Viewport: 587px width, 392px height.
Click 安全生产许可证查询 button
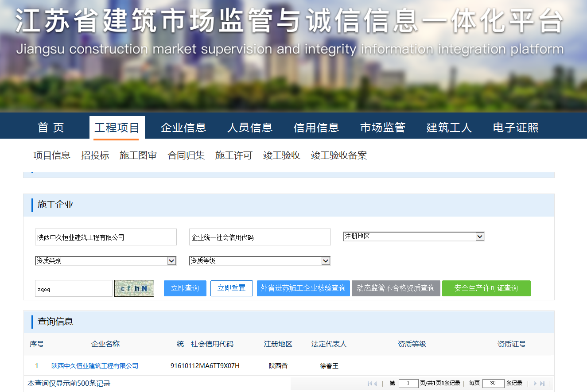pyautogui.click(x=486, y=288)
